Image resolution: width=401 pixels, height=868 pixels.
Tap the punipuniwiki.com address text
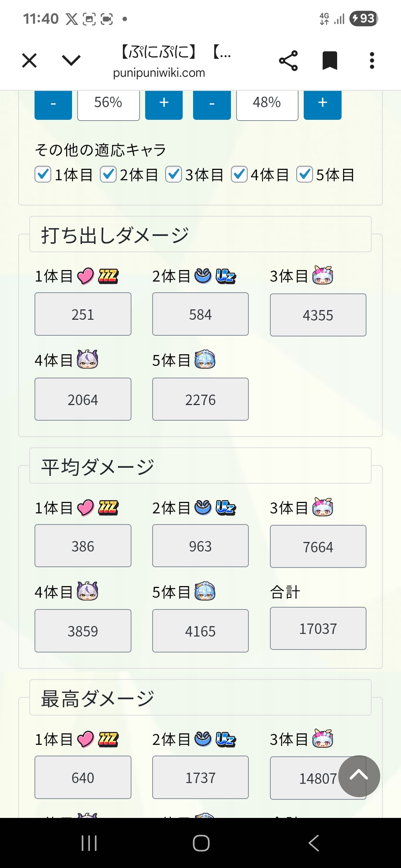click(x=159, y=73)
